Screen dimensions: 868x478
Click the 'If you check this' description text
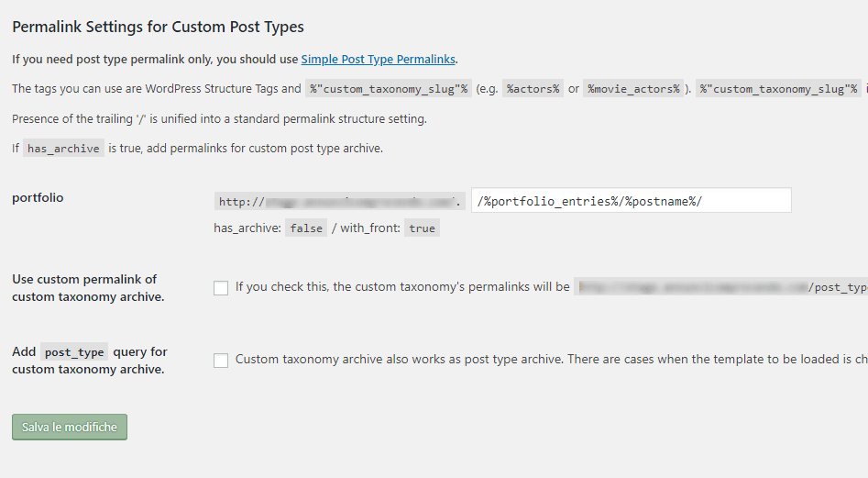pyautogui.click(x=402, y=287)
